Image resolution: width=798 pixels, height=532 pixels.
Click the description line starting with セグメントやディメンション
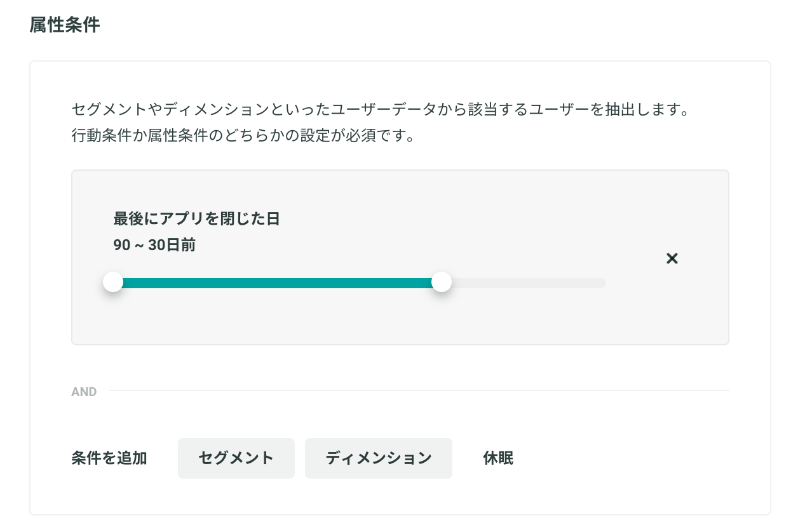point(381,110)
